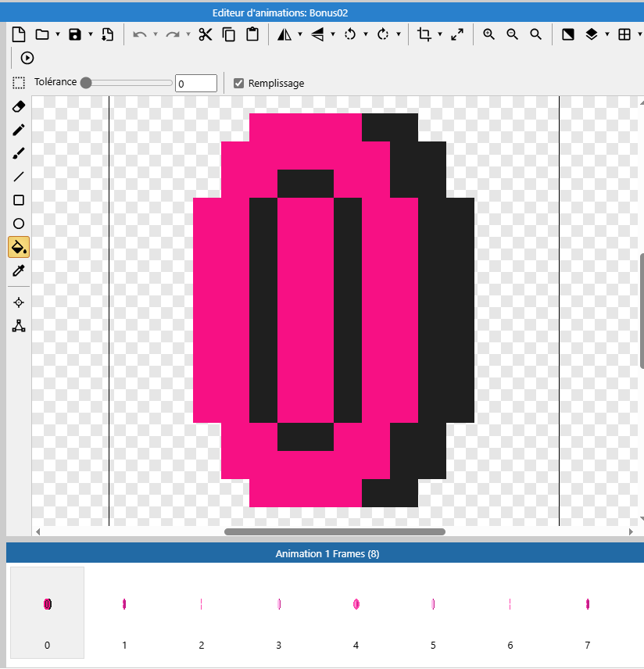Select the hotspot crosshair tool

pos(19,302)
